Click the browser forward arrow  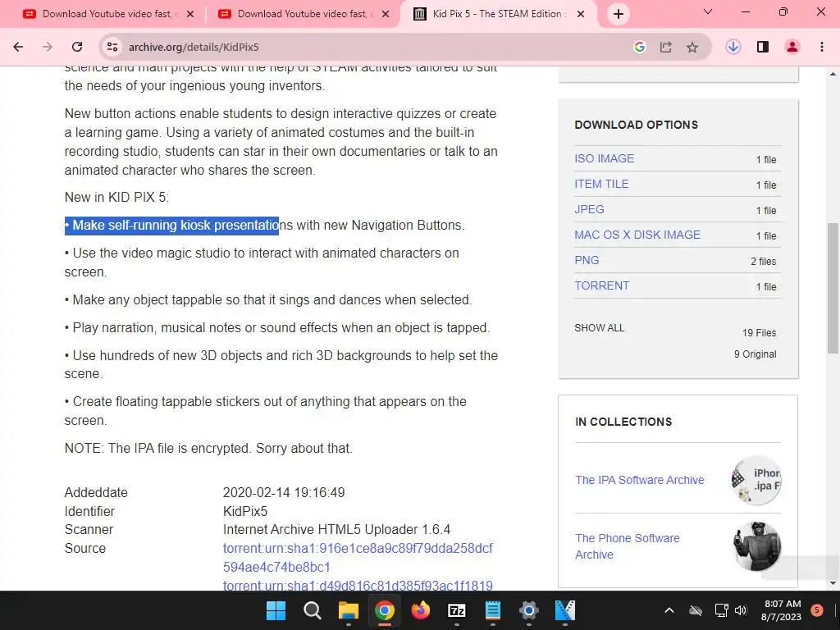[48, 47]
